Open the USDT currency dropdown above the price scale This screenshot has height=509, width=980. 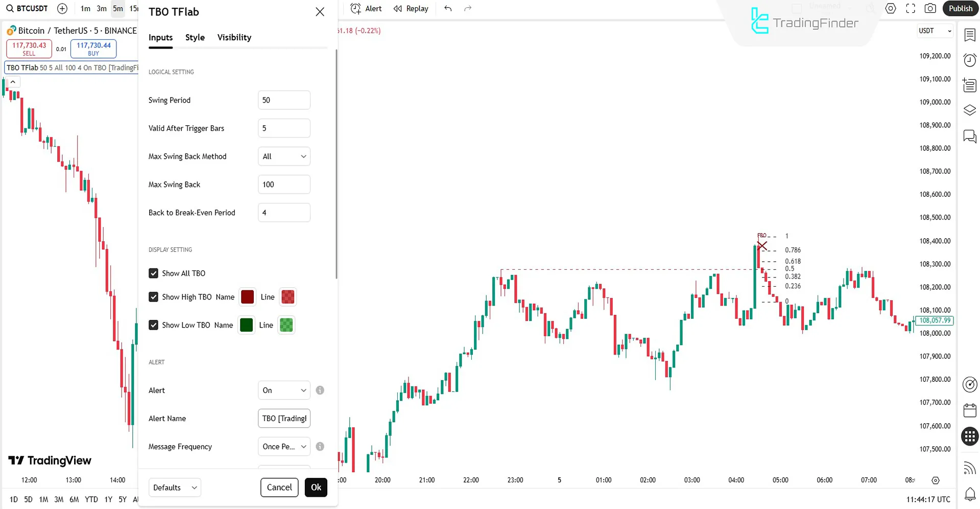click(934, 31)
